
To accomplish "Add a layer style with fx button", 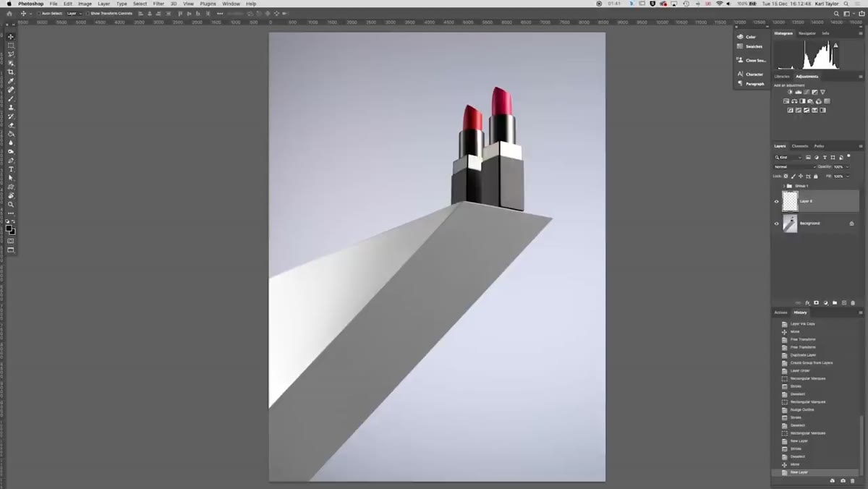I will (x=808, y=303).
